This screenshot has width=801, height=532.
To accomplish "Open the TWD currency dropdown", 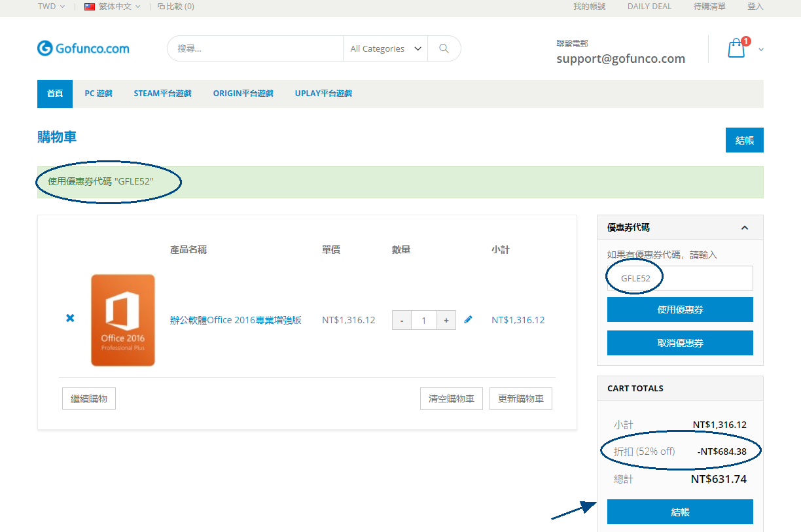I will coord(51,7).
